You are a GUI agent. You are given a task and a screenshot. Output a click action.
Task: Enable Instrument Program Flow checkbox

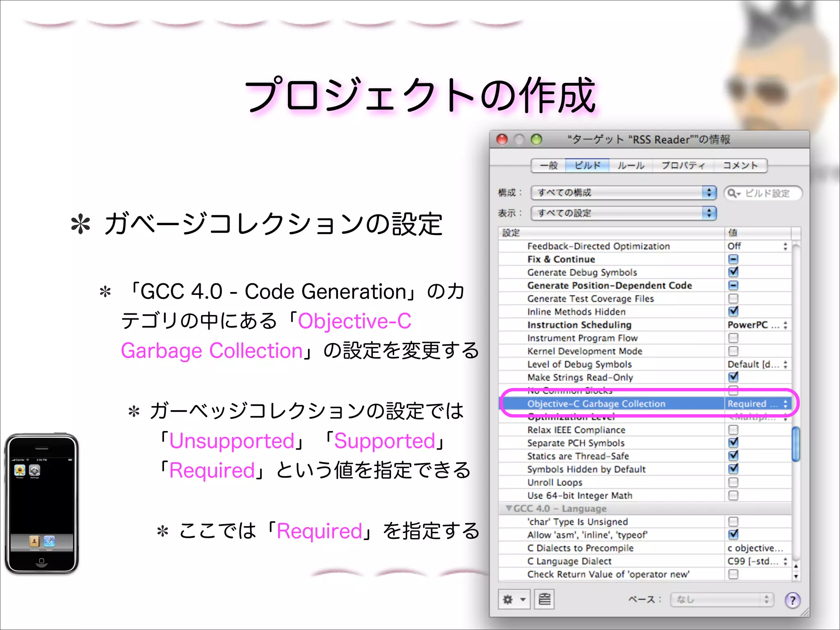pos(733,338)
